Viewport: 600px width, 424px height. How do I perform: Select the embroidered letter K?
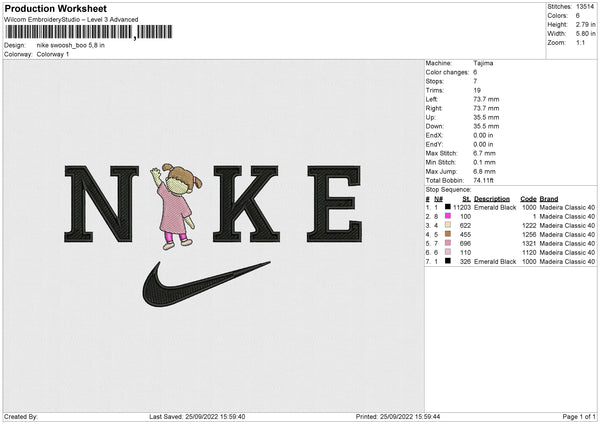(246, 204)
